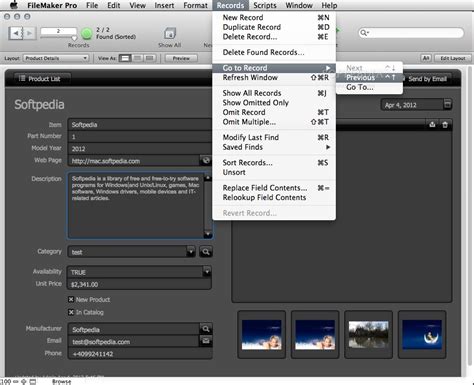Expand Saved Finds submenu
This screenshot has height=385, width=474.
274,147
